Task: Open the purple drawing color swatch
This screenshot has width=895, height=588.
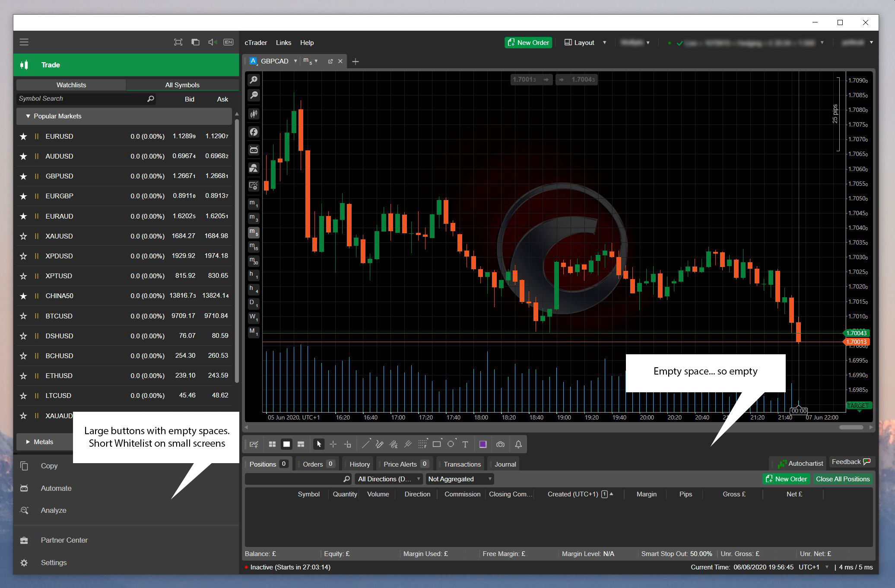Action: 483,444
